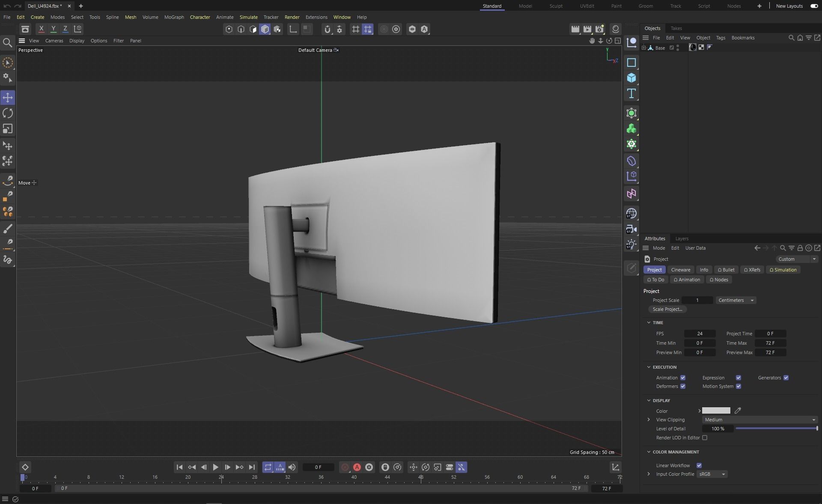This screenshot has height=504, width=822.
Task: Collapse the TIME section
Action: click(649, 322)
